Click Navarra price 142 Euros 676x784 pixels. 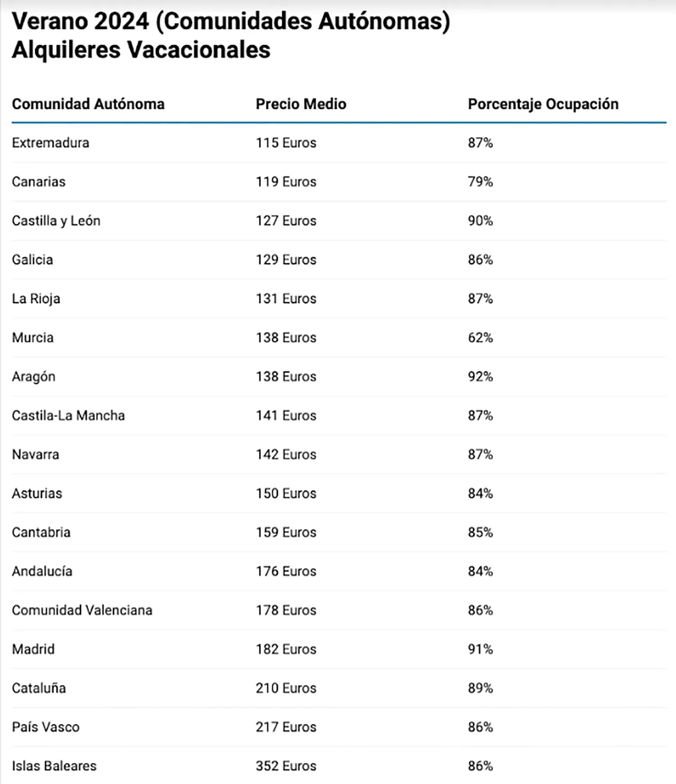(286, 454)
